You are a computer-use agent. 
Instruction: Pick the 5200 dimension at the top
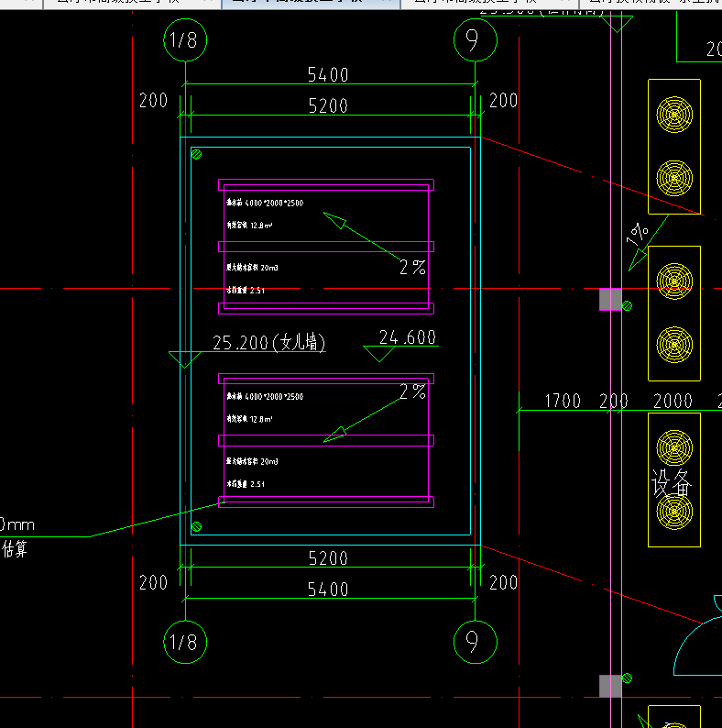(x=328, y=105)
